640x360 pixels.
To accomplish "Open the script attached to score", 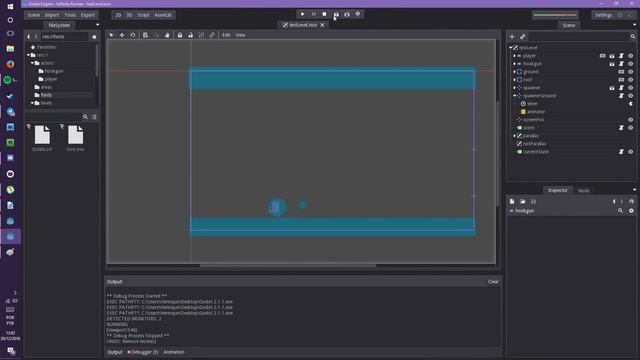I will pos(621,128).
